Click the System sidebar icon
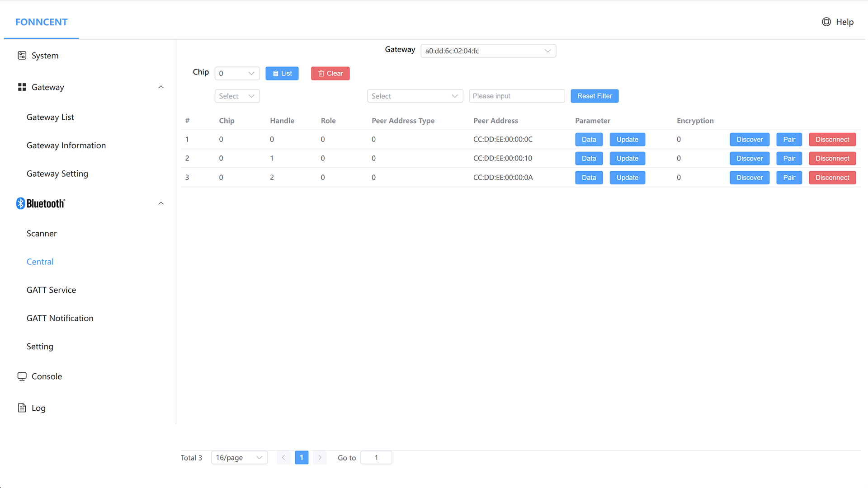Image resolution: width=868 pixels, height=488 pixels. tap(22, 56)
